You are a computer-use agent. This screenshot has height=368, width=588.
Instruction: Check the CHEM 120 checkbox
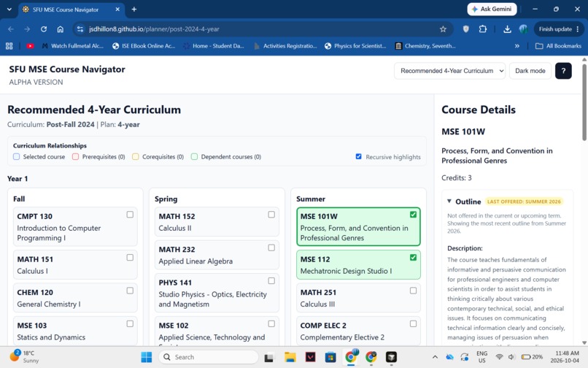[x=130, y=291]
